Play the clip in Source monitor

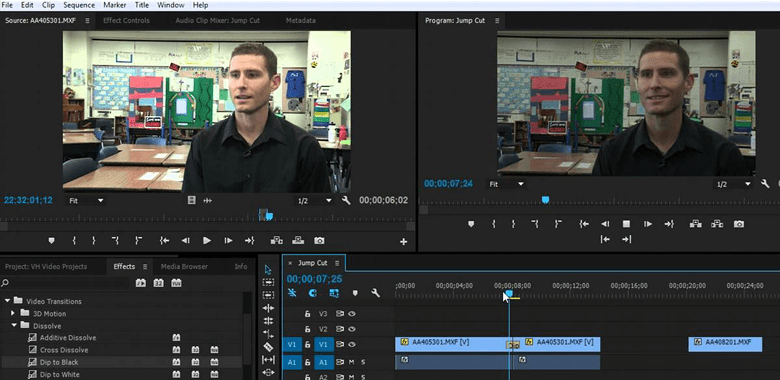pyautogui.click(x=207, y=240)
